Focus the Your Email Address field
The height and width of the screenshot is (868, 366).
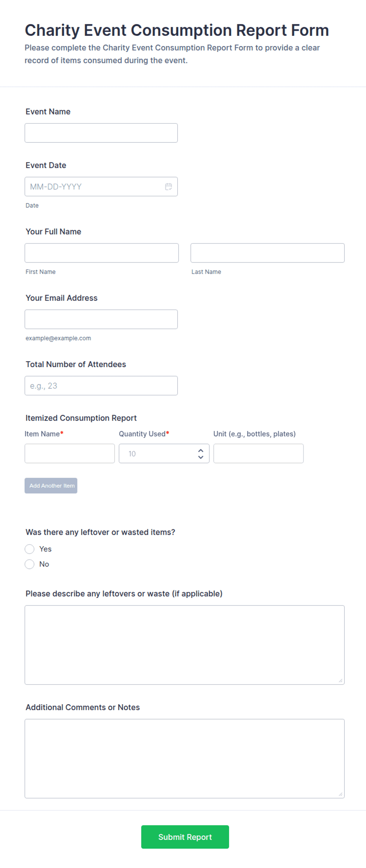(101, 319)
